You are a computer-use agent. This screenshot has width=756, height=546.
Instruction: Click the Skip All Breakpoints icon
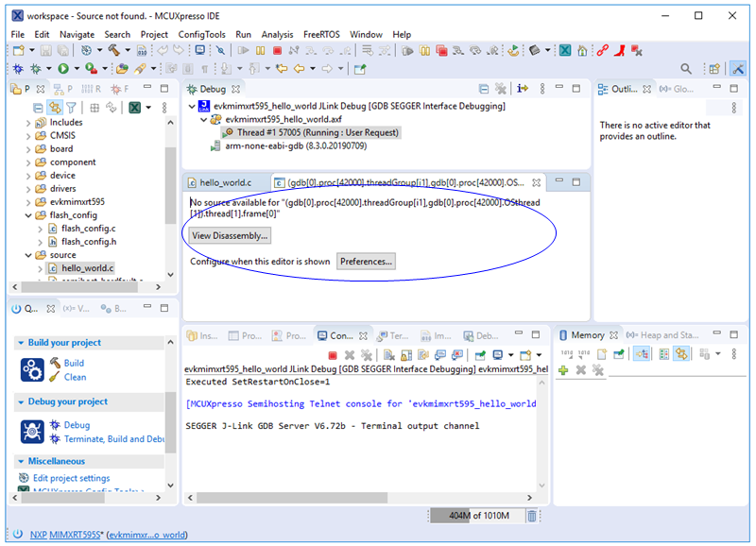pos(220,51)
